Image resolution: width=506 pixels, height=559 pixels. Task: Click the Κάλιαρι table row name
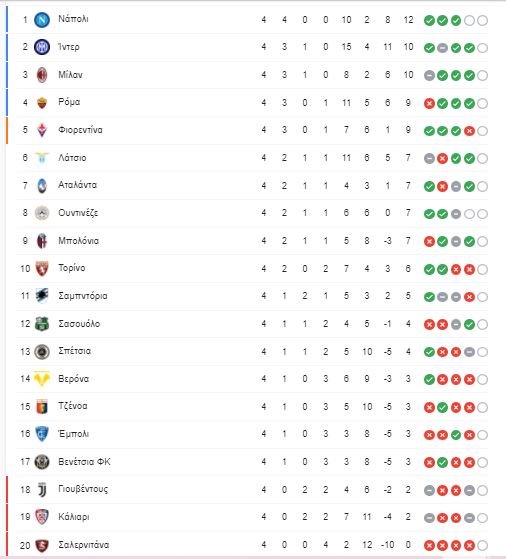[74, 517]
